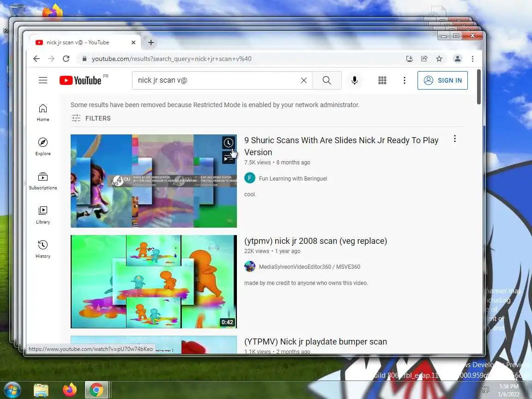Click the install app icon in address bar
Viewport: 532px width, 399px height.
(x=410, y=59)
